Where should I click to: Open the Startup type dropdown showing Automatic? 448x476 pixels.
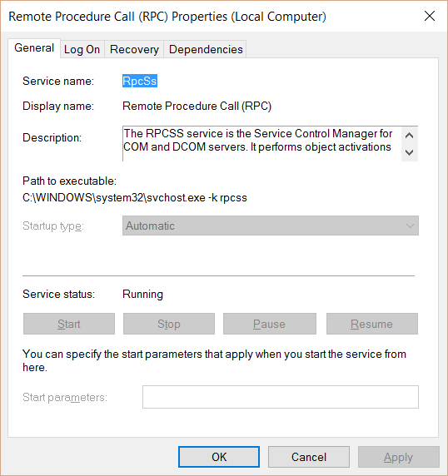(271, 226)
